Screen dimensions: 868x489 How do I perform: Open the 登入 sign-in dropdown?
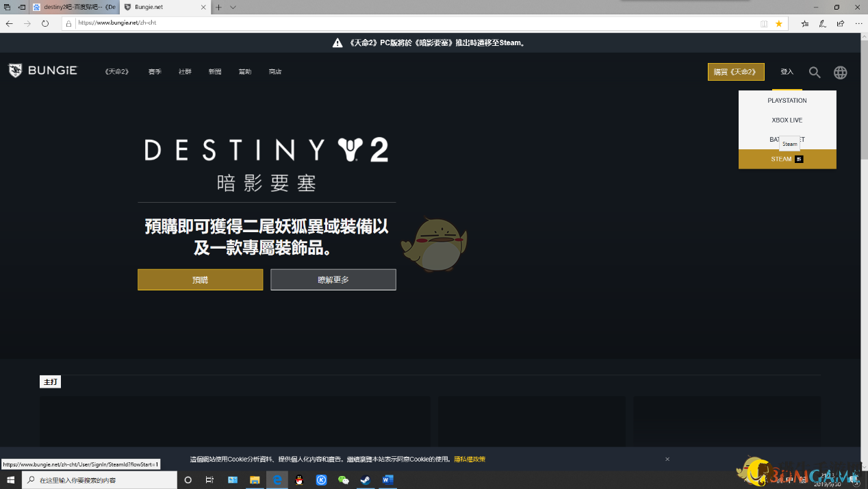[x=787, y=72]
